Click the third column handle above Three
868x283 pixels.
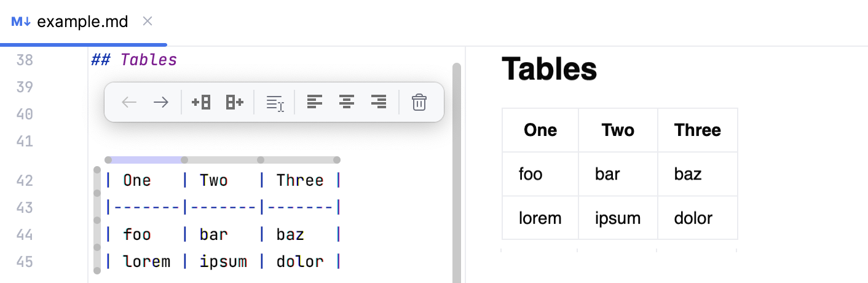coord(299,160)
